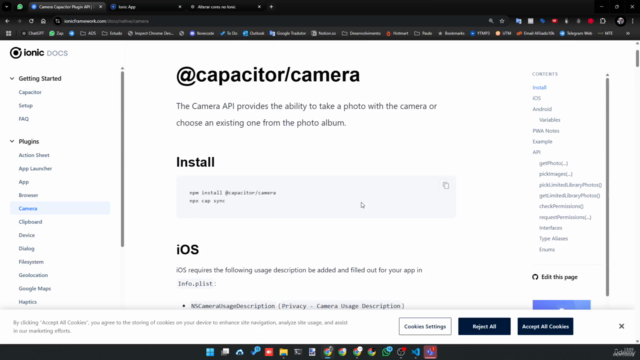Open WhatsApp from the taskbar
The height and width of the screenshot is (360, 640).
click(x=387, y=352)
